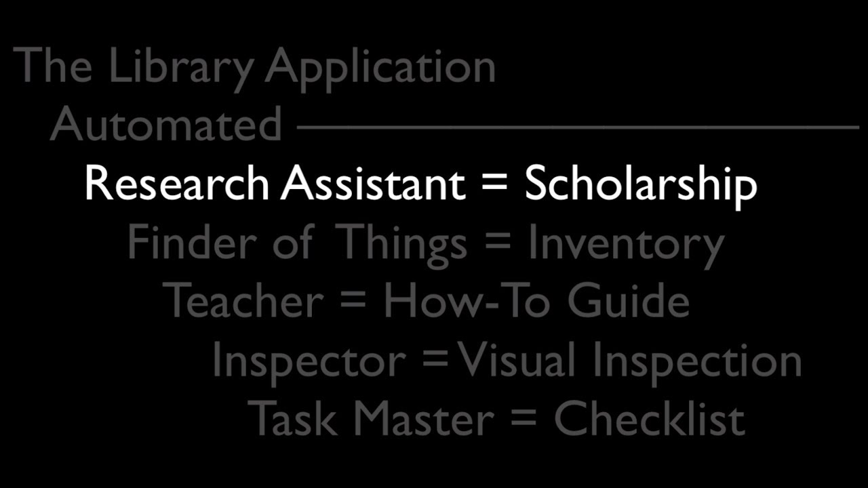
Task: Click the dimmed word "Checklist"
Action: [x=650, y=418]
